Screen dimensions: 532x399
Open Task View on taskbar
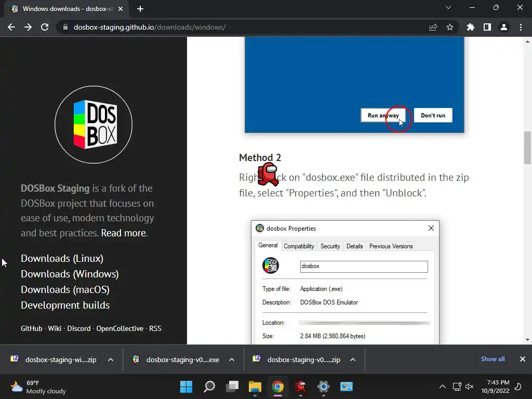[x=232, y=387]
